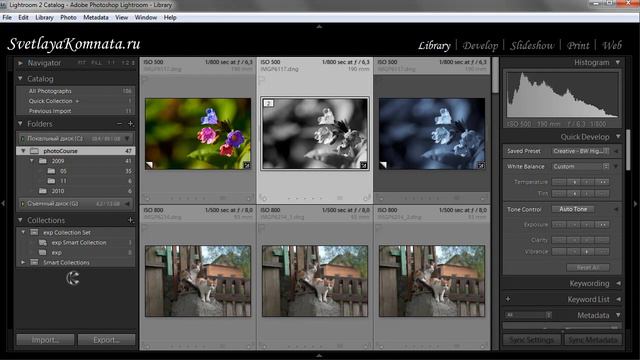640x360 pixels.
Task: Click the grid view vertical scrollbar thumb
Action: pyautogui.click(x=495, y=75)
